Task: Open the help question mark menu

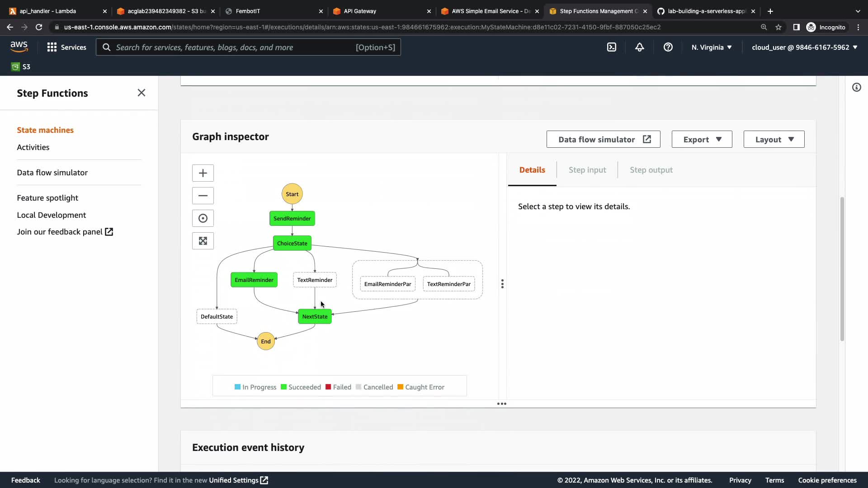Action: [x=668, y=47]
